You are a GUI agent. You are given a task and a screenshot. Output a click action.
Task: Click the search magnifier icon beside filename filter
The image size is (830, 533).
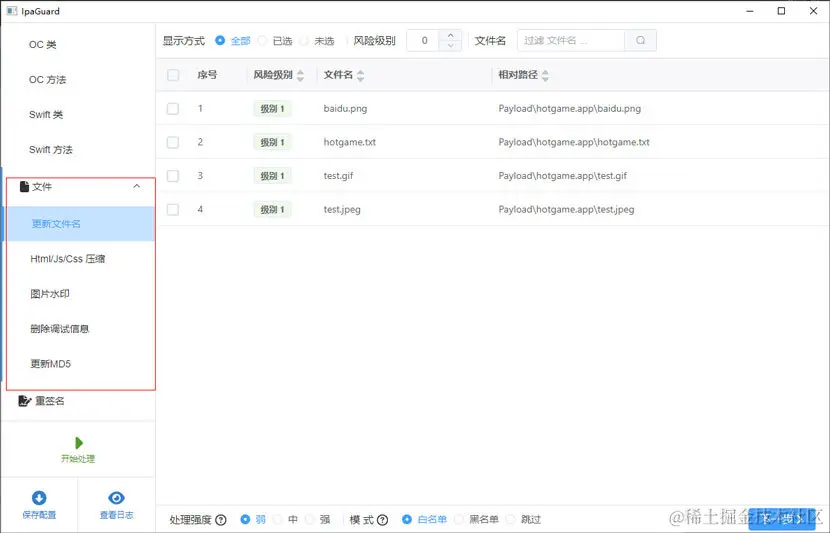(640, 40)
